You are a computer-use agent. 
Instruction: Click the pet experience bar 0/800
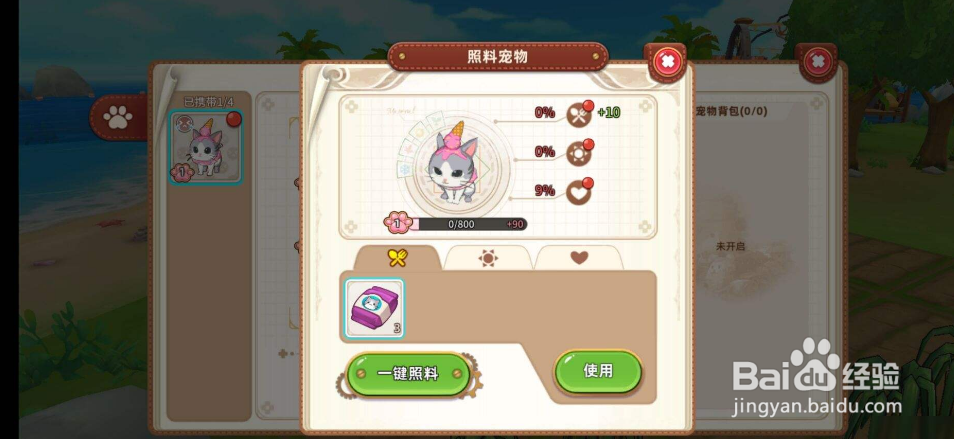[x=461, y=224]
